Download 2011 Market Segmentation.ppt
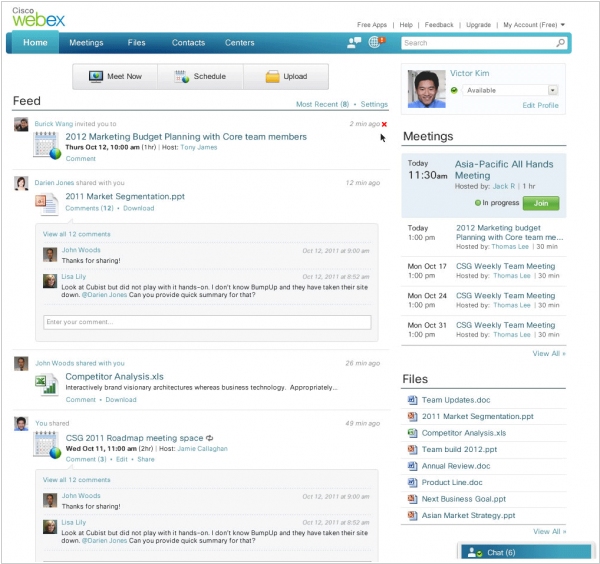The height and width of the screenshot is (564, 600). [139, 208]
